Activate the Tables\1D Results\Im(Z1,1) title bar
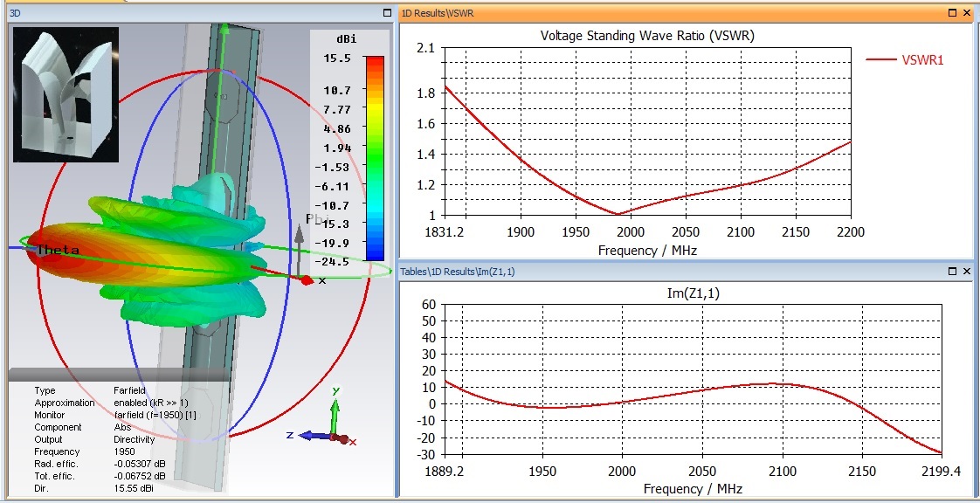 pyautogui.click(x=686, y=272)
